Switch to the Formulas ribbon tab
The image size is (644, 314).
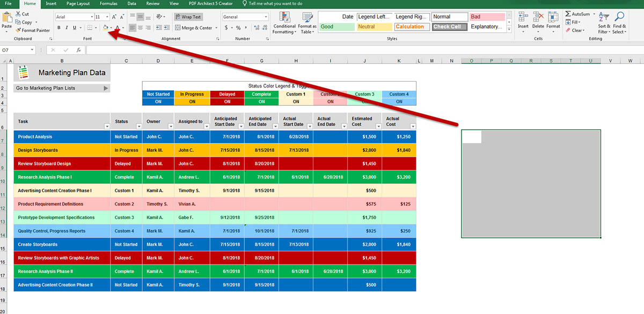[108, 3]
